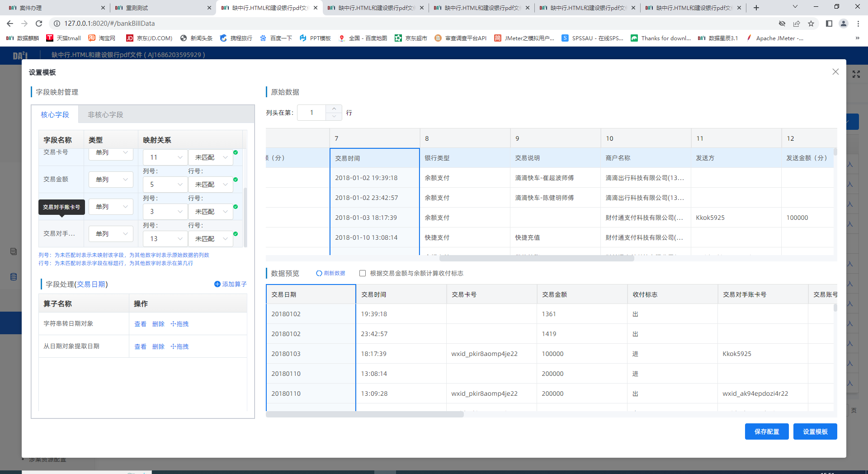Click horizontal scrollbar of 数据预览 table
Viewport: 868px width, 474px height.
(x=365, y=414)
